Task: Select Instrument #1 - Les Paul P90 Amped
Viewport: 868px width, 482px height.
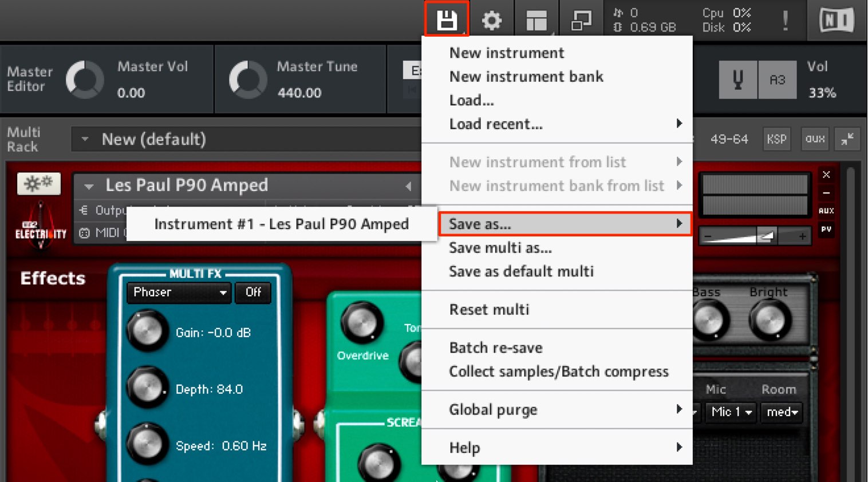Action: point(282,224)
